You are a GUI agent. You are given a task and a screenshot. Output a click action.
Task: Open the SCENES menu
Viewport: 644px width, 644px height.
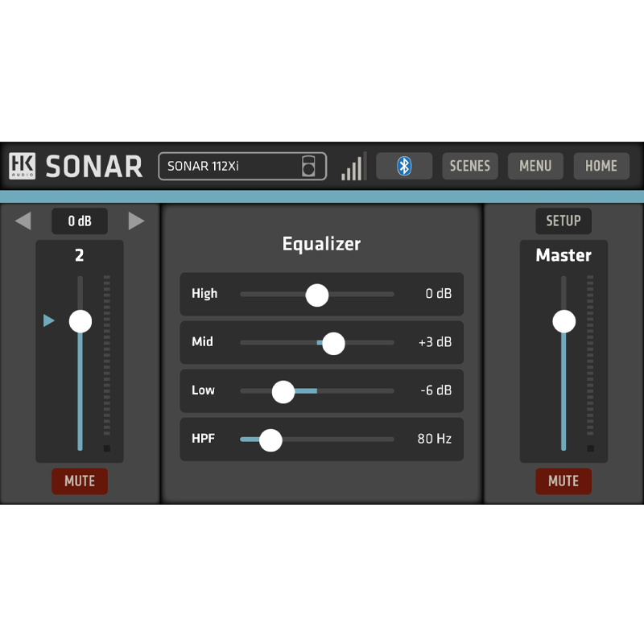click(470, 166)
